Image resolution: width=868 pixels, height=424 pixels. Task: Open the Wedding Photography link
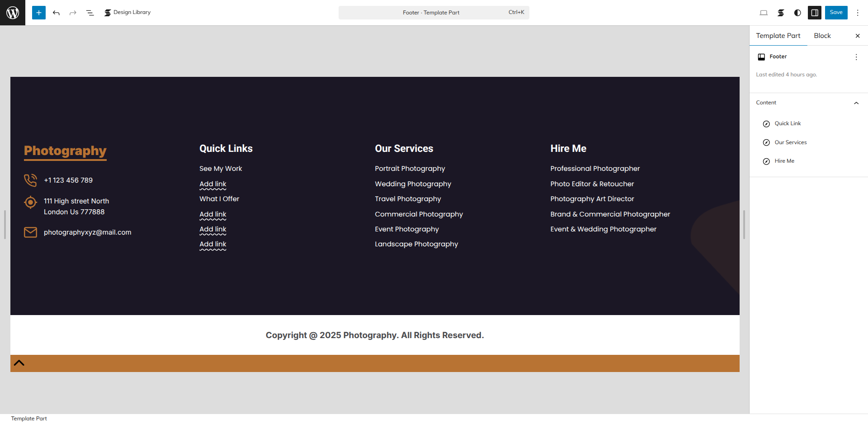(x=413, y=184)
